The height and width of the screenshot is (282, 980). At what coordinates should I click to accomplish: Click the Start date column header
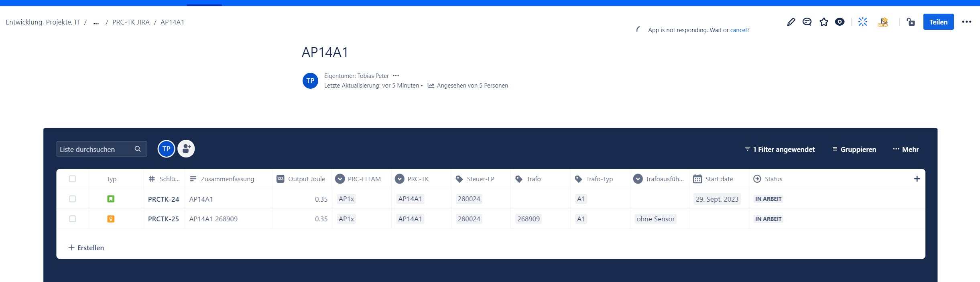719,179
